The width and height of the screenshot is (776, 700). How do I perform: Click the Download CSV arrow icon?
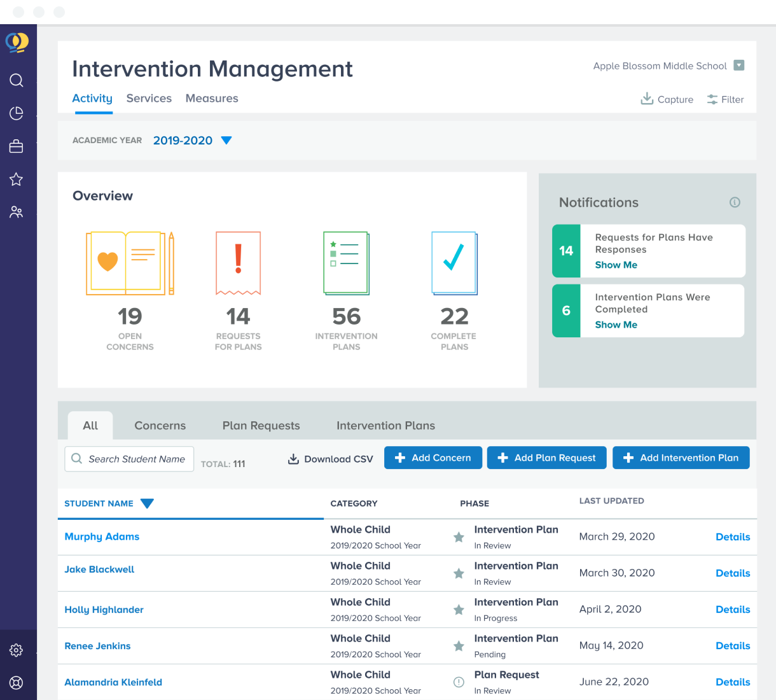pos(293,459)
